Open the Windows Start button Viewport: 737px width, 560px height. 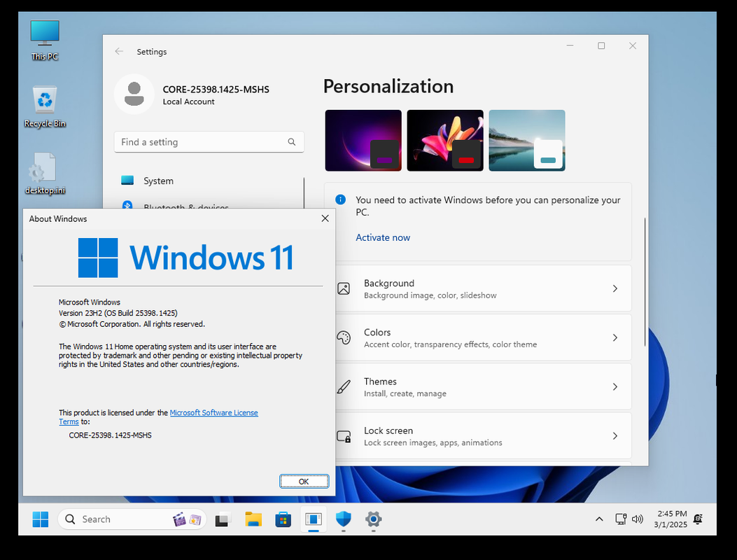[41, 519]
